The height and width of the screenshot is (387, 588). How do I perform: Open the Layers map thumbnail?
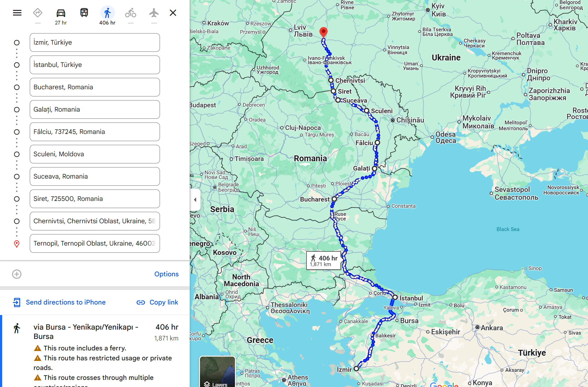click(x=217, y=372)
